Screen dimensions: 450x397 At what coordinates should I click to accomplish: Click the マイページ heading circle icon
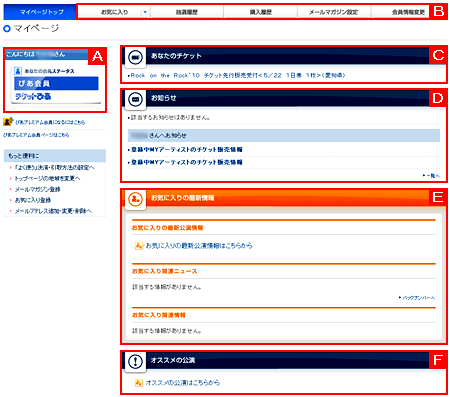click(7, 29)
